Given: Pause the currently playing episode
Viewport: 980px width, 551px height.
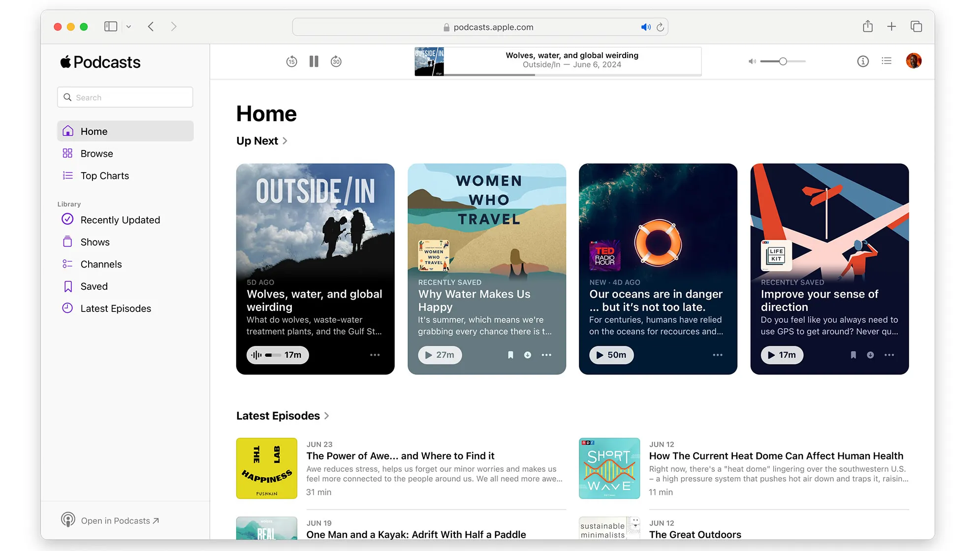Looking at the screenshot, I should (314, 61).
